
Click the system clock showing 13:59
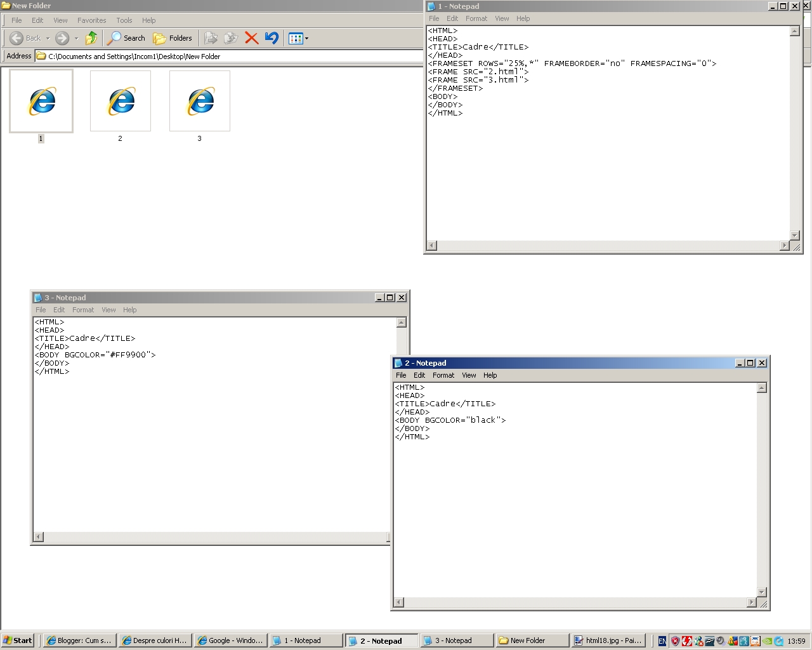point(796,641)
